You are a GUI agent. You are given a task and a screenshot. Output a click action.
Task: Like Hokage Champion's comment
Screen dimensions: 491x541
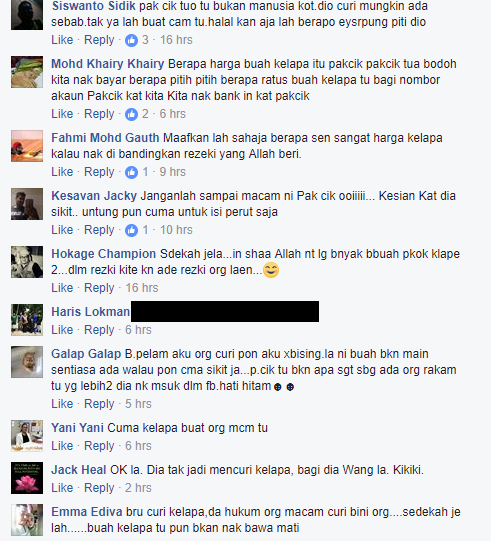[x=62, y=288]
